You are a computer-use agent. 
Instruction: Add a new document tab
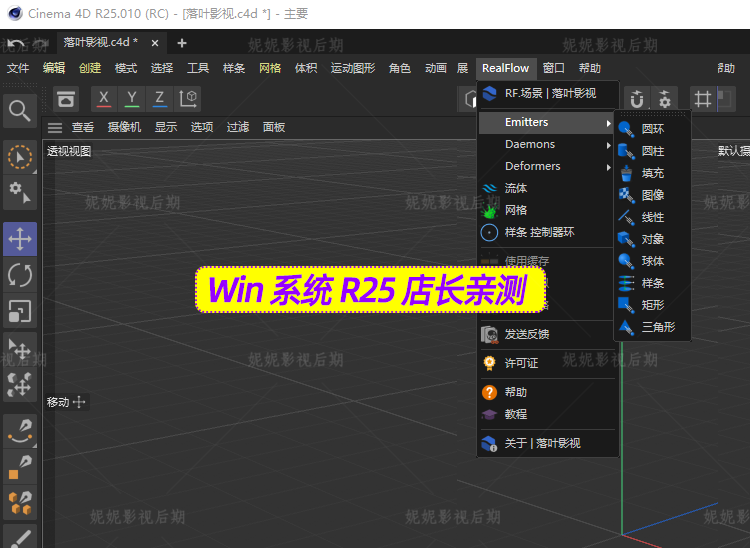(x=182, y=44)
